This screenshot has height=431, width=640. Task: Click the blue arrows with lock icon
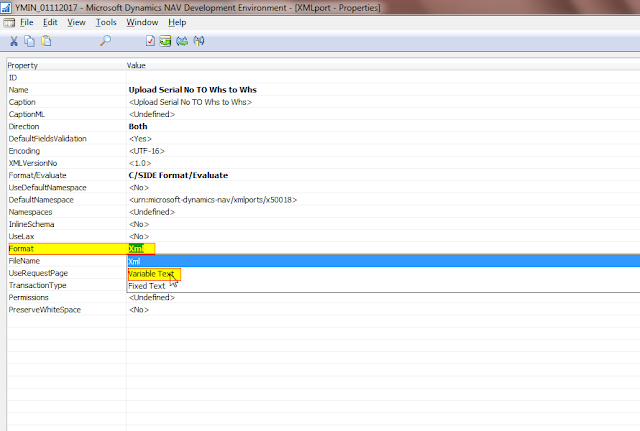point(199,41)
